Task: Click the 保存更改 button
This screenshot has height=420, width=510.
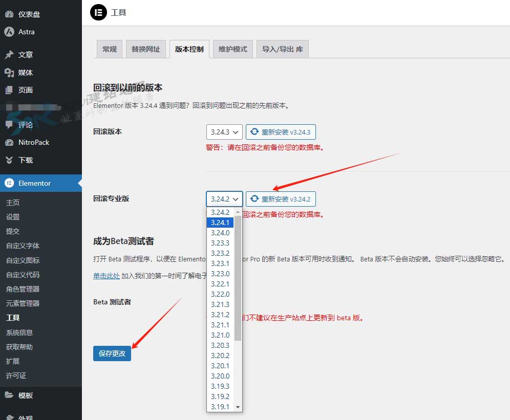Action: click(x=112, y=353)
